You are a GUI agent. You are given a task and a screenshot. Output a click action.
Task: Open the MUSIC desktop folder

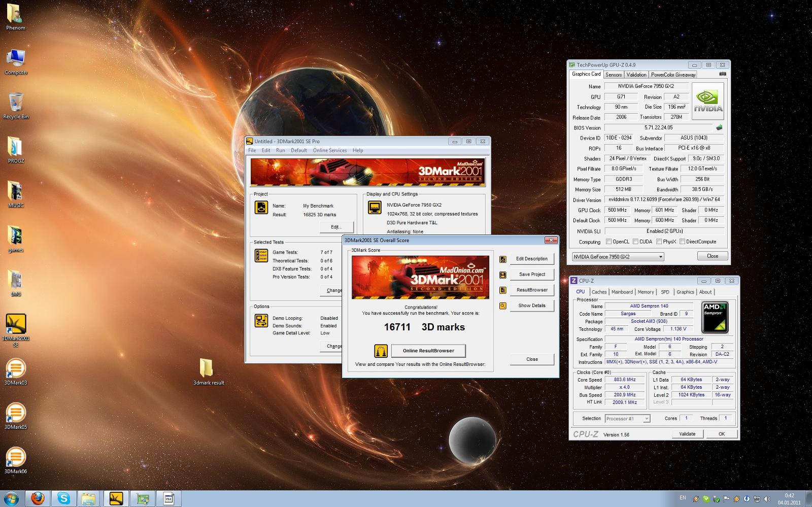[16, 194]
